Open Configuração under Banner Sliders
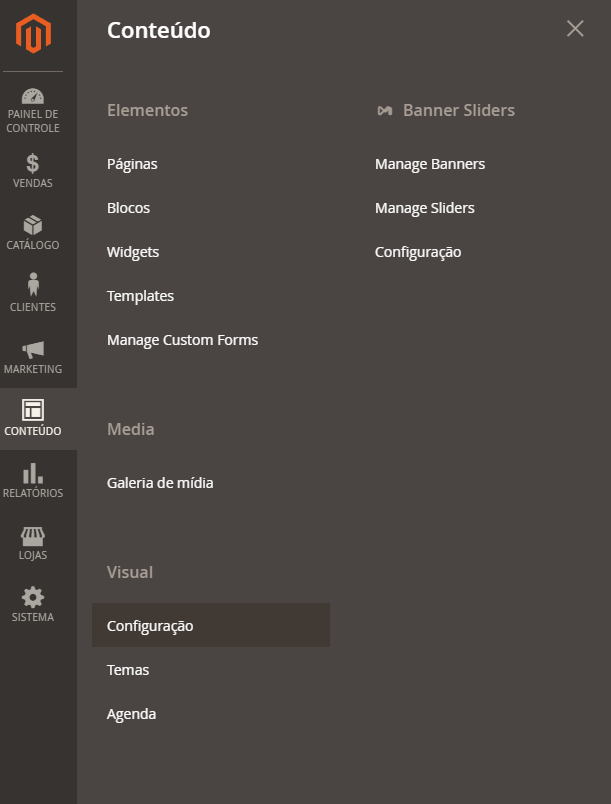 (x=418, y=252)
